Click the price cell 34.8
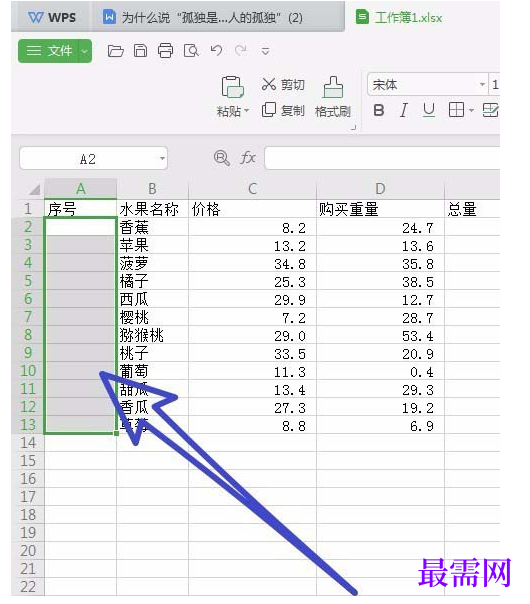The image size is (530, 604). pyautogui.click(x=252, y=263)
